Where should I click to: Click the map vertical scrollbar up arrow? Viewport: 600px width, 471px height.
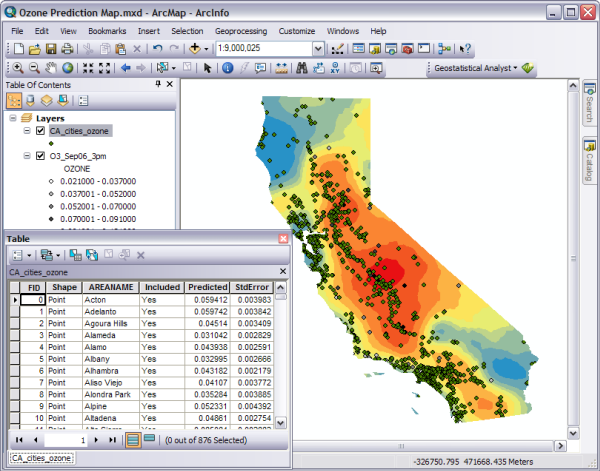[x=573, y=85]
